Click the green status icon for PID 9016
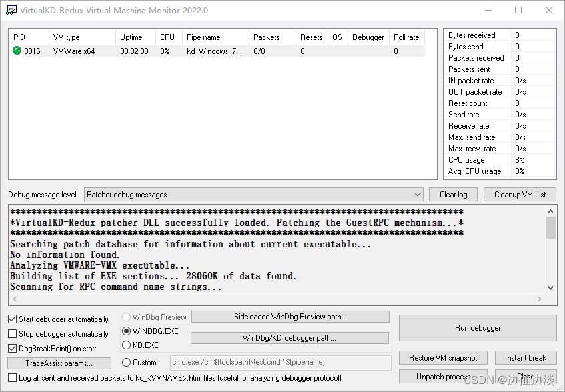This screenshot has height=392, width=565. point(17,51)
